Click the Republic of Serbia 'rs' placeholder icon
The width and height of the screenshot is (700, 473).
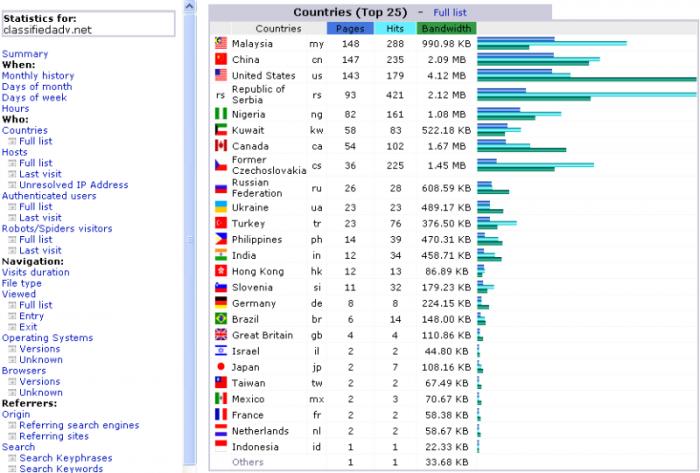click(221, 95)
